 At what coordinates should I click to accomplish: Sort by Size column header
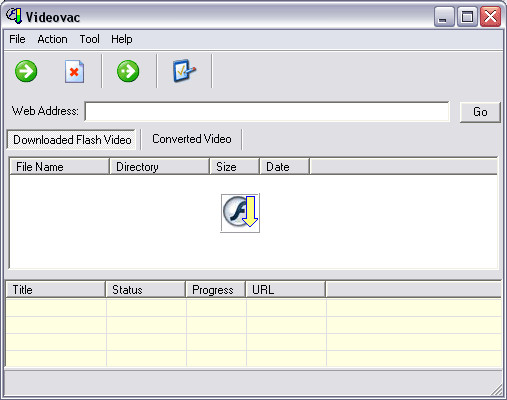tap(234, 167)
